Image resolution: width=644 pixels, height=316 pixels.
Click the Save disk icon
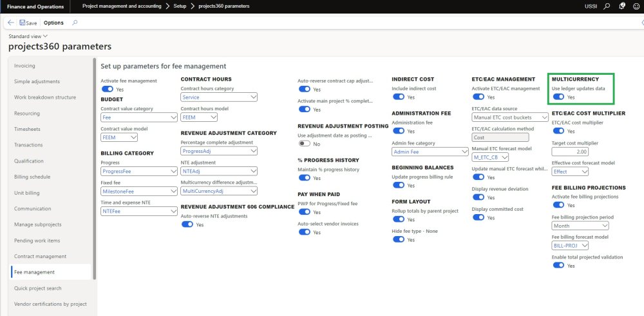[x=22, y=23]
